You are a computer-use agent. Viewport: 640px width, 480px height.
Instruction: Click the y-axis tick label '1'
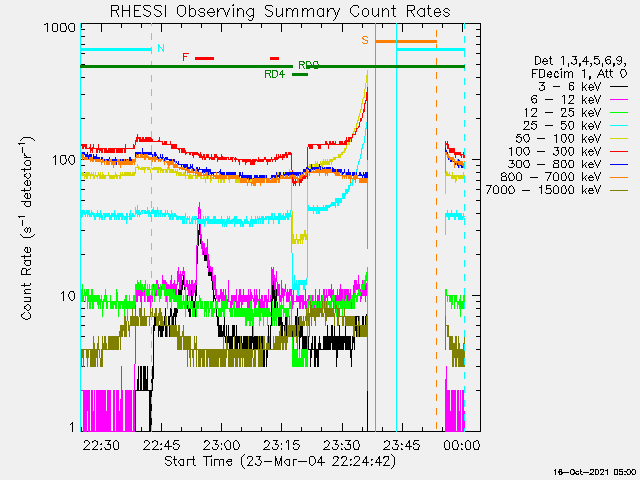click(x=73, y=427)
